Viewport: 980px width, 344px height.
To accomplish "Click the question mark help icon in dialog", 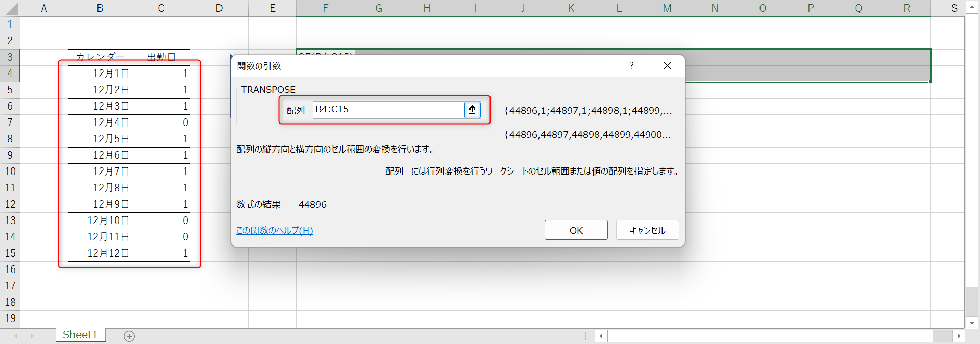I will 631,66.
